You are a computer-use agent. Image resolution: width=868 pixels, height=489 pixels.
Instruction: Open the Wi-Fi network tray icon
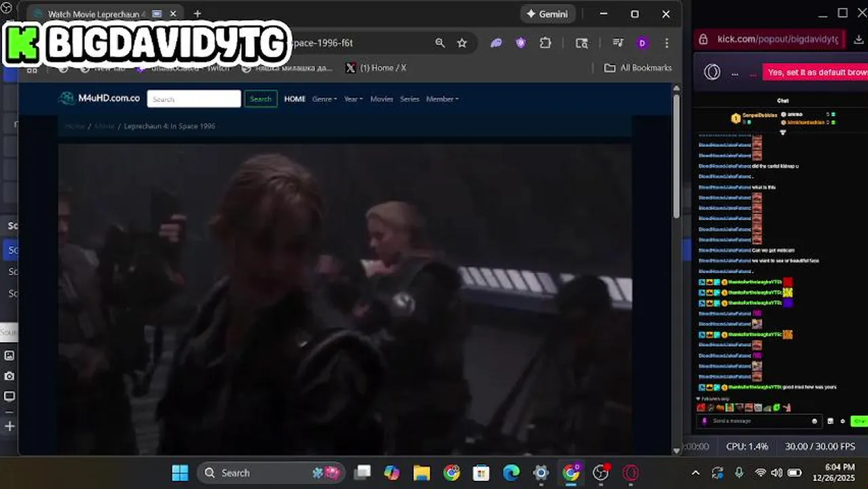coord(761,473)
